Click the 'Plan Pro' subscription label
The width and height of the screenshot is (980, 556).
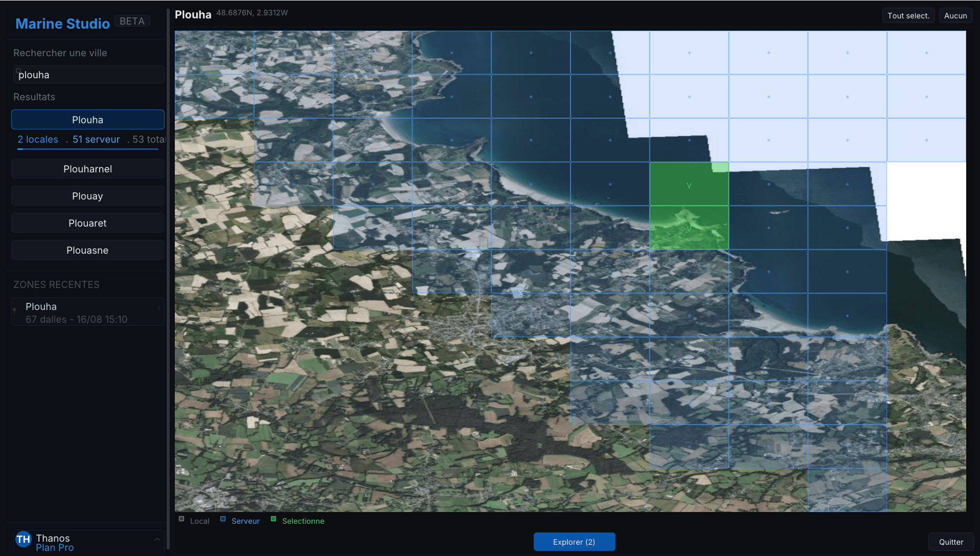tap(55, 547)
